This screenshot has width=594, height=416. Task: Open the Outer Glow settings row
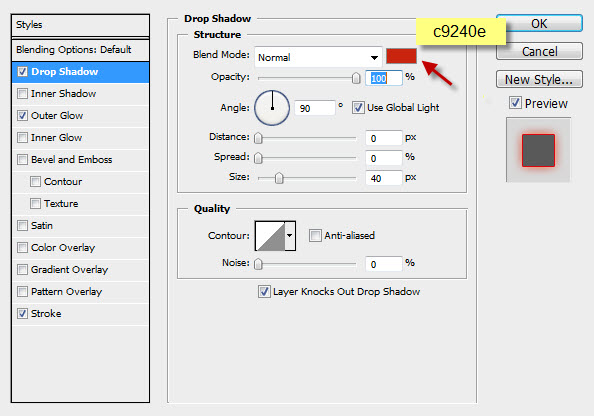(x=80, y=116)
